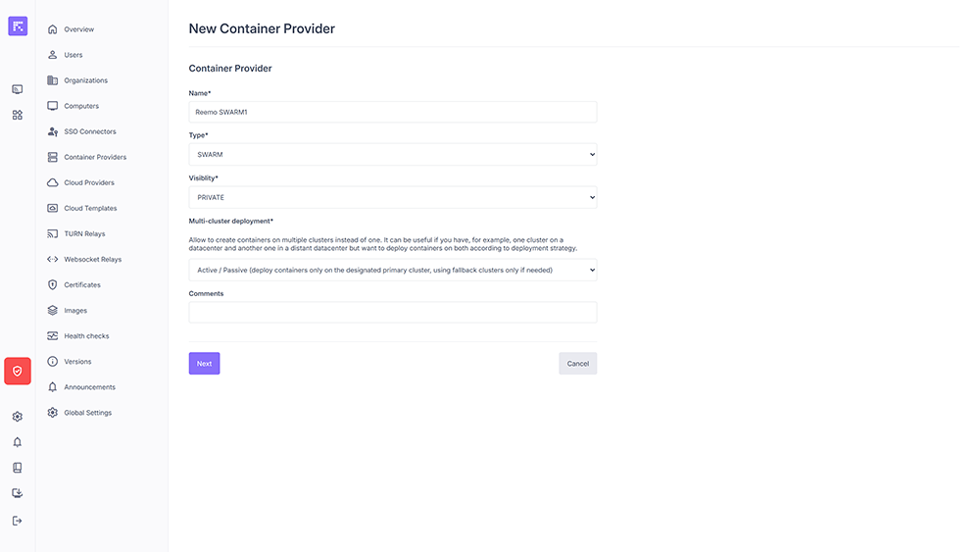Click the red admin shield icon
This screenshot has width=980, height=552.
[18, 371]
